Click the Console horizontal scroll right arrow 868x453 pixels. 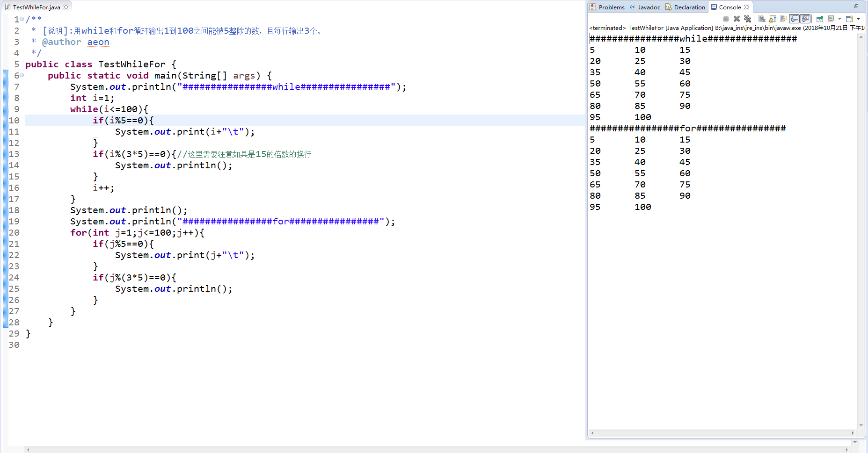(x=853, y=433)
